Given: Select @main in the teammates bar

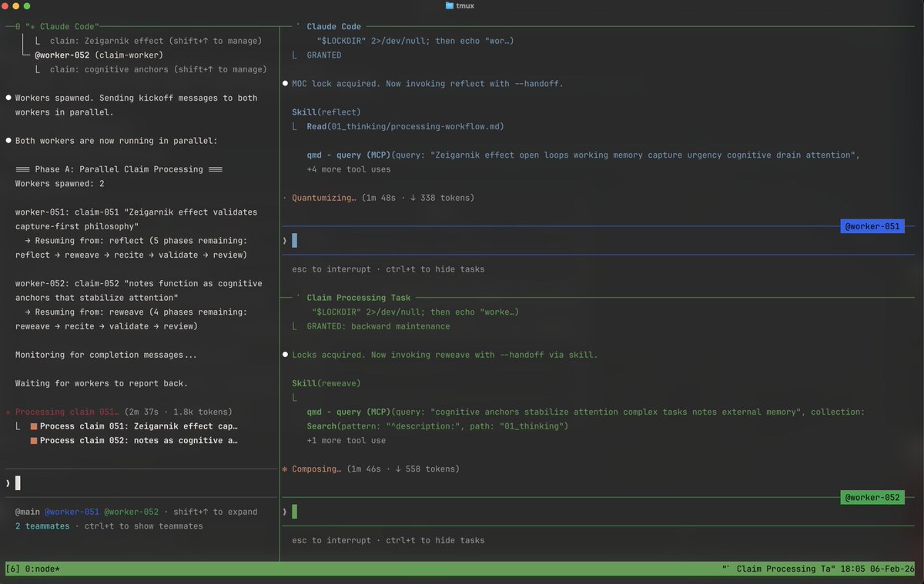Looking at the screenshot, I should [28, 512].
